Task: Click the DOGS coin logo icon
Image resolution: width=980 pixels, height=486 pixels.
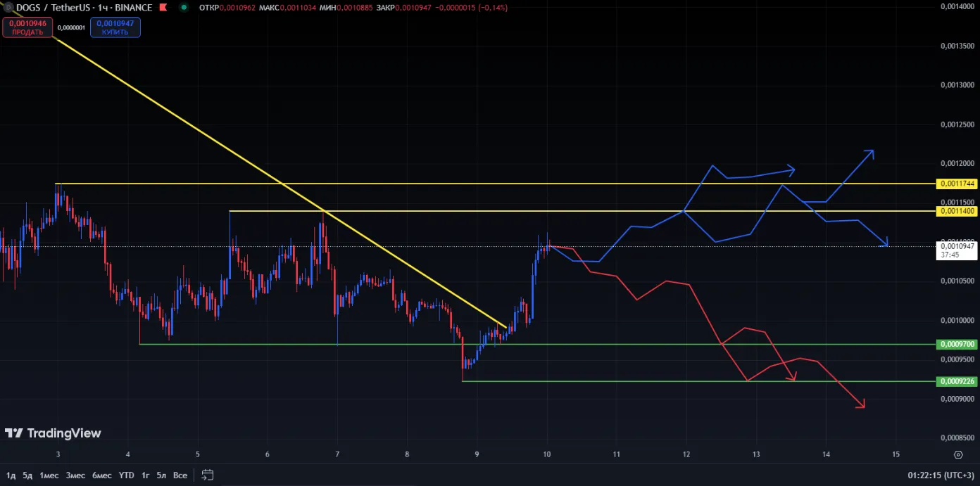Action: 8,8
